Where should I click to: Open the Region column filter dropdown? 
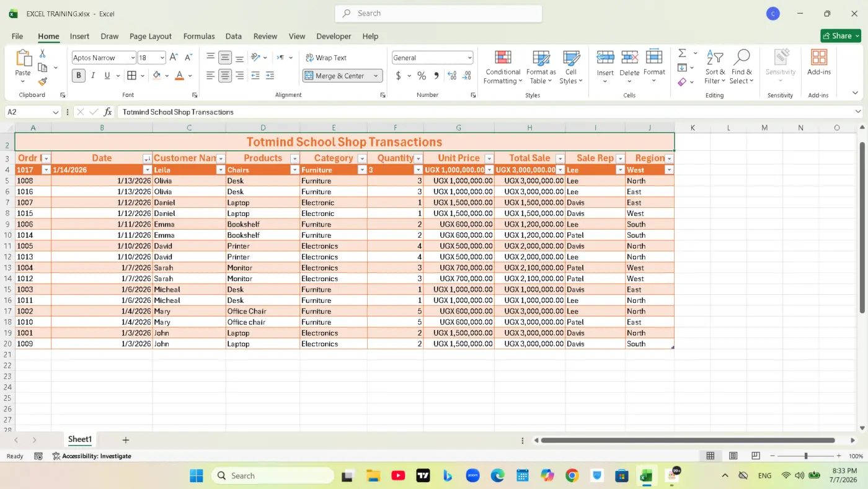pyautogui.click(x=669, y=159)
